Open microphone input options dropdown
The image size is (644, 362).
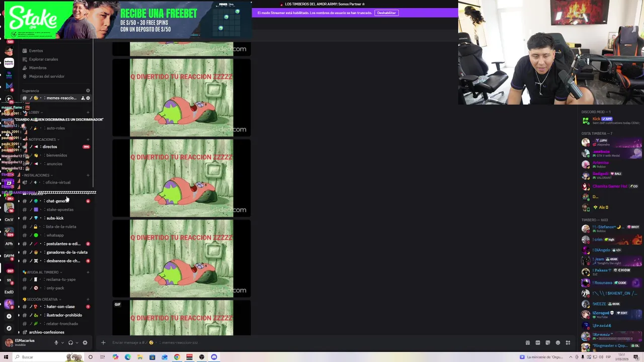pyautogui.click(x=62, y=343)
